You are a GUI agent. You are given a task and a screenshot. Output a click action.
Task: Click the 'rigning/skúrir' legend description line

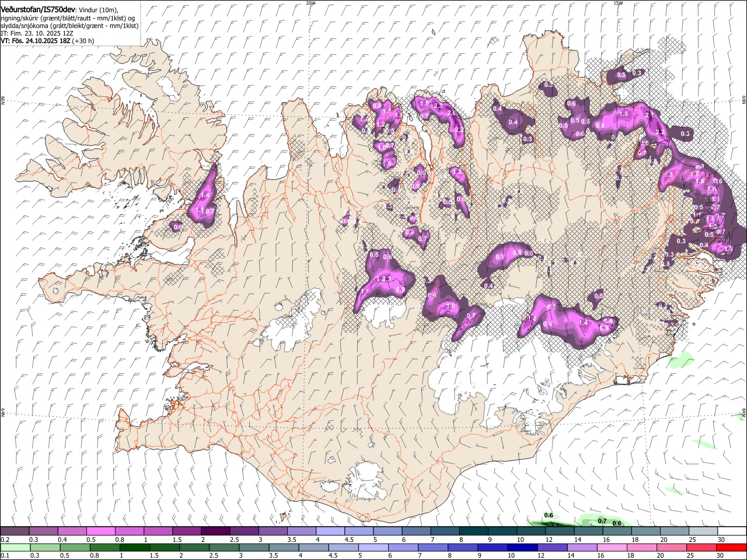coord(68,18)
